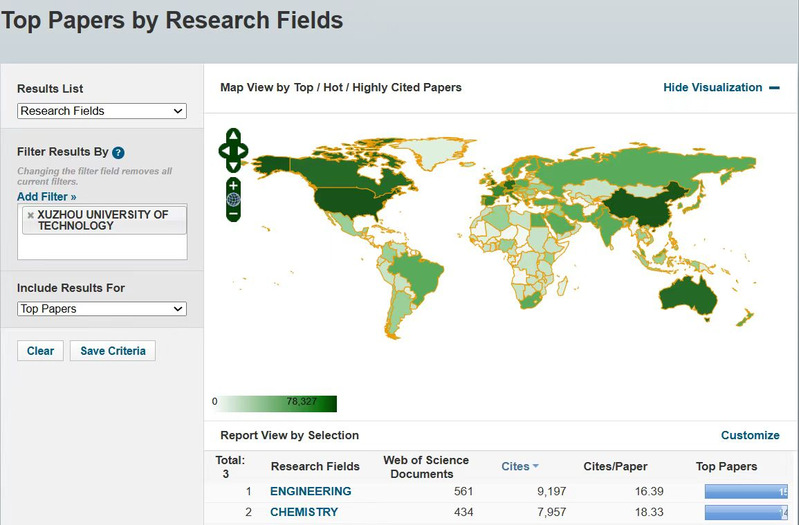This screenshot has height=525, width=799.
Task: Zoom out on the map
Action: (233, 213)
